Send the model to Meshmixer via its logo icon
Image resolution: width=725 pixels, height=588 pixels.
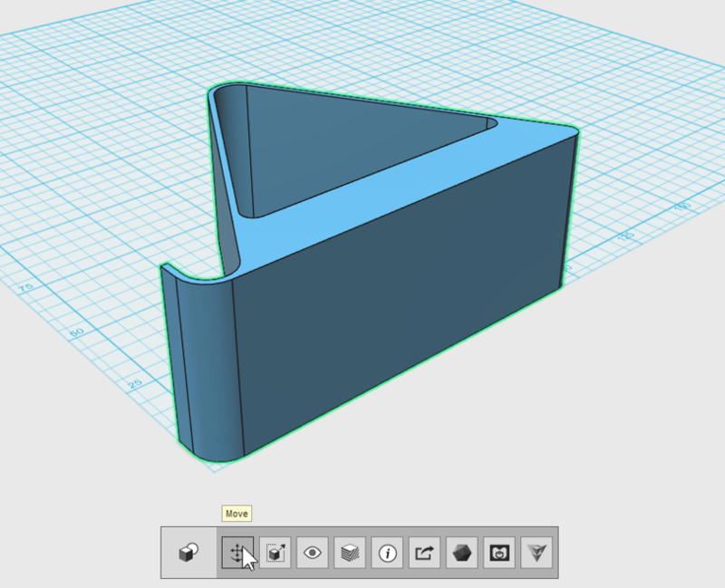tap(501, 554)
